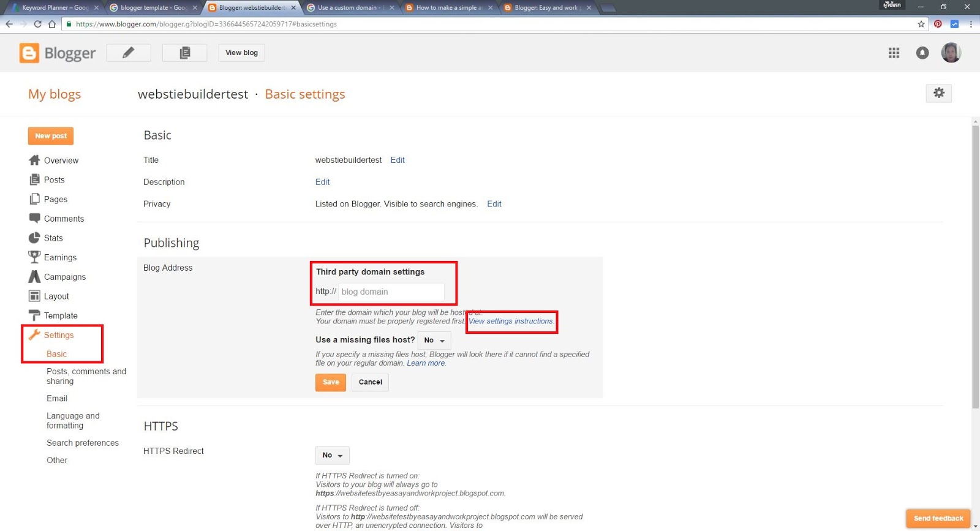
Task: Open Other settings
Action: [x=57, y=460]
